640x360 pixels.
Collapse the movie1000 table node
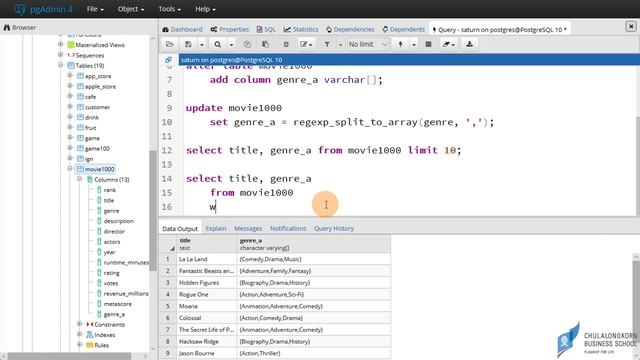(x=70, y=169)
